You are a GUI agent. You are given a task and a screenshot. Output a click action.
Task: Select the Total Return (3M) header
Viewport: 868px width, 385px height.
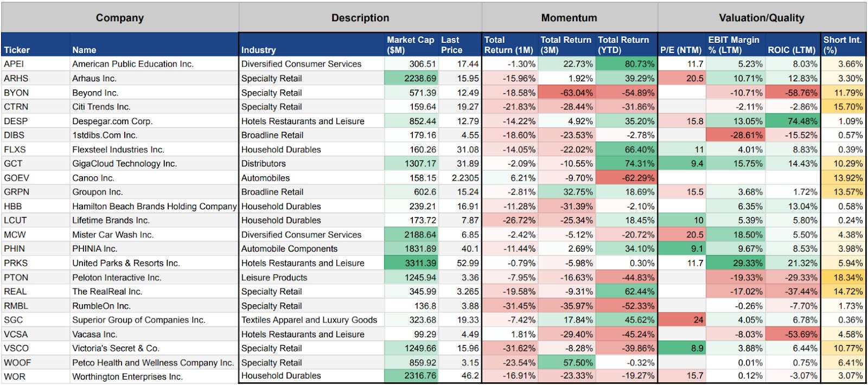[566, 44]
